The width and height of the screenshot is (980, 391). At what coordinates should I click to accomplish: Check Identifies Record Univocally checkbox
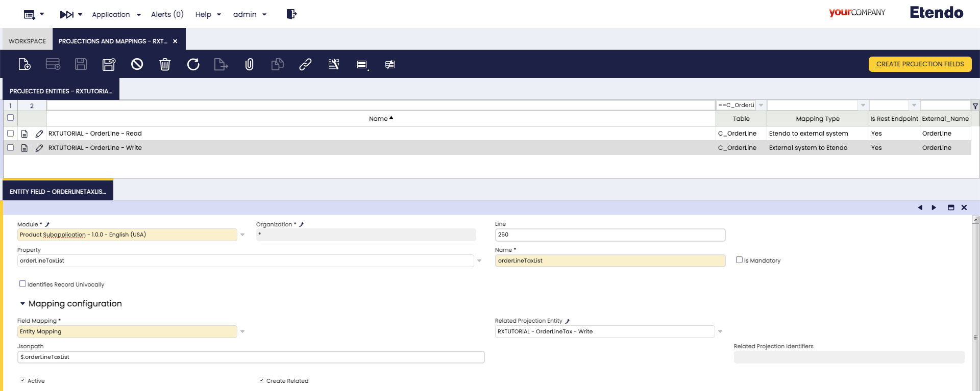coord(22,284)
